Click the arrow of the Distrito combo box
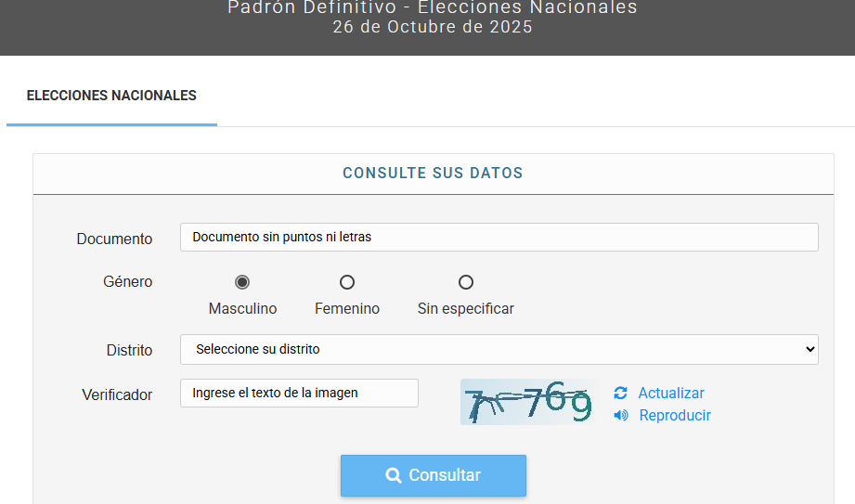 (810, 350)
